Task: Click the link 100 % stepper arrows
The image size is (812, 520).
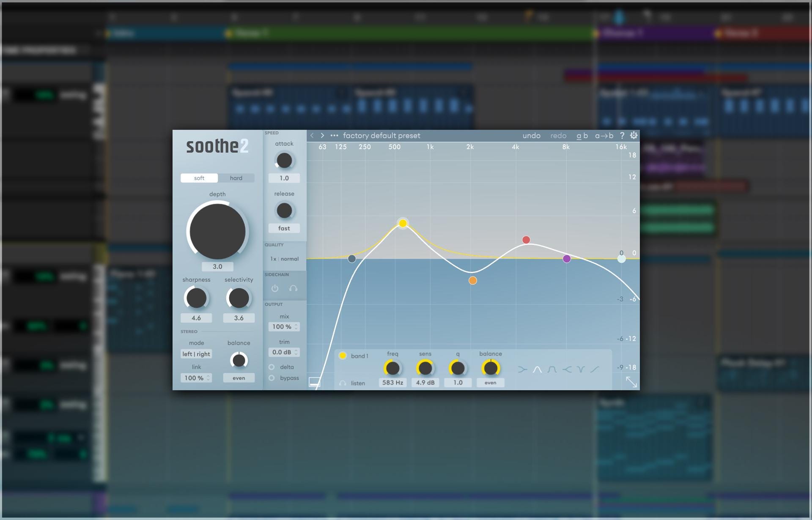Action: pos(208,378)
